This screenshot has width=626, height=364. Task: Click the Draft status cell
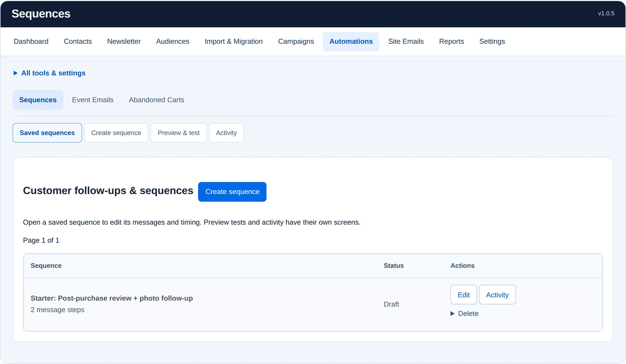(391, 305)
